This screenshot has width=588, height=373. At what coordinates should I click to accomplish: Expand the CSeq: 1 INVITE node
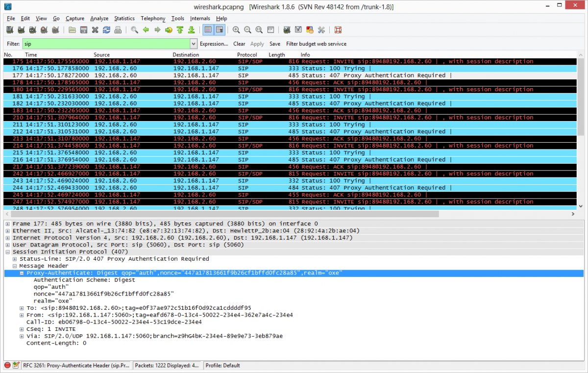(x=22, y=329)
